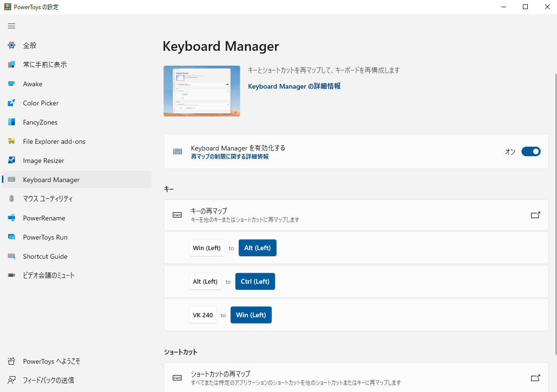This screenshot has height=392, width=557.
Task: Select Awake in the sidebar
Action: coord(77,84)
